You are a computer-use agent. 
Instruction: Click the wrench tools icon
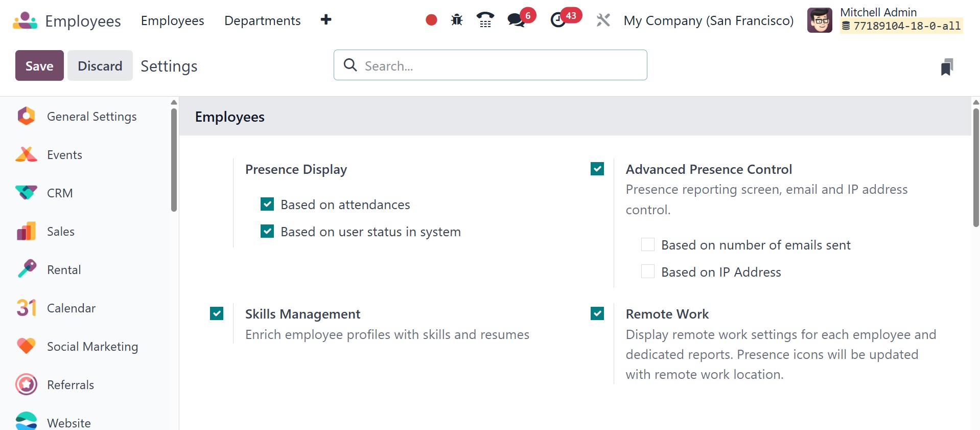(x=603, y=20)
